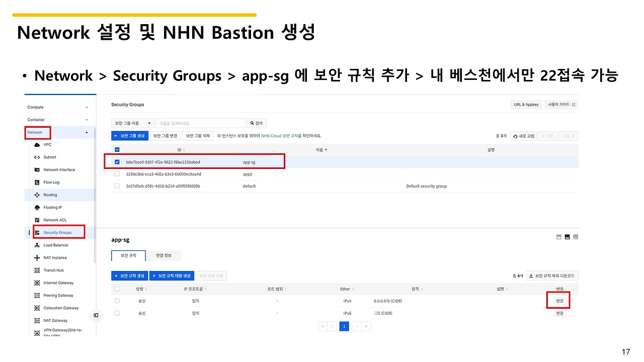This screenshot has height=362, width=644.
Task: Click the Floating IP icon
Action: tap(37, 208)
